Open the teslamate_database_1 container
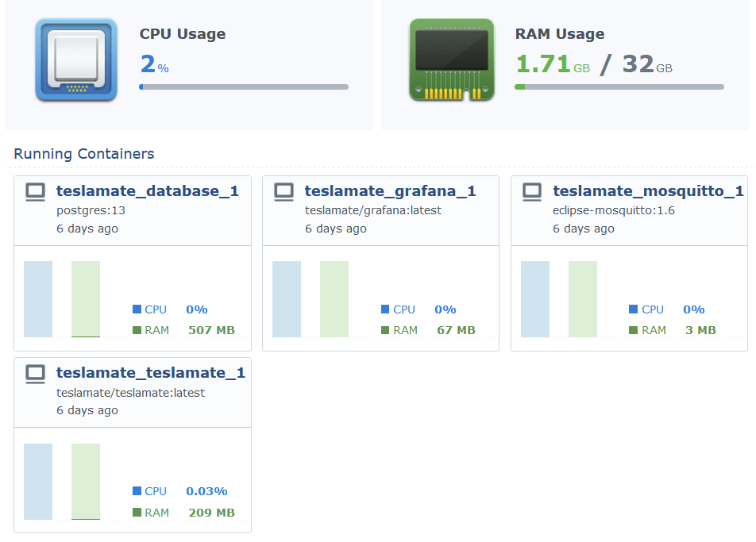Screen dimensions: 756x542 [148, 190]
